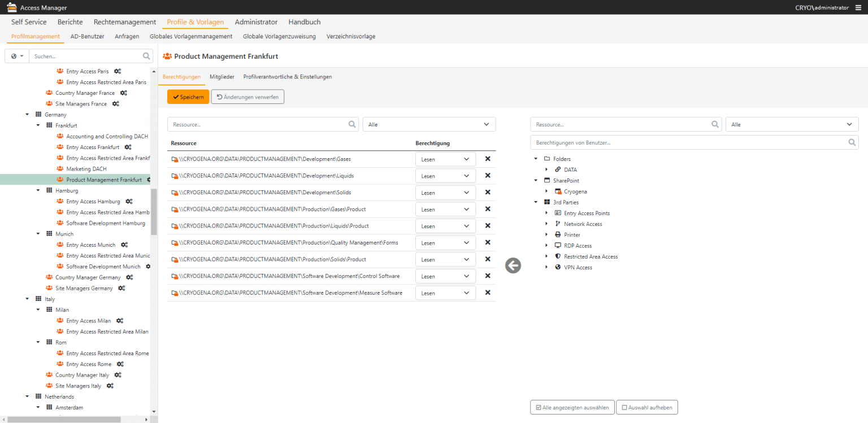
Task: Open permission dropdown for Development\Liquids
Action: (445, 176)
